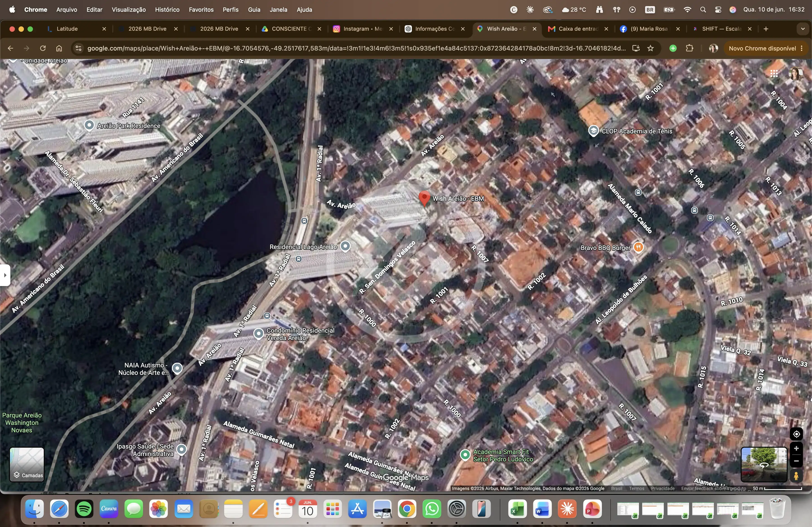This screenshot has width=812, height=527.
Task: Switch to the Caixa de entrada Gmail tab
Action: point(578,29)
